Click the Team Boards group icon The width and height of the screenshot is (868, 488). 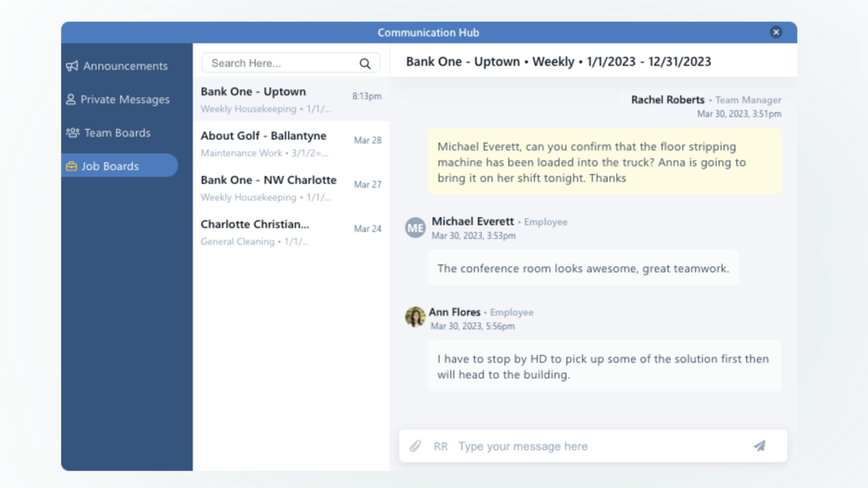72,133
